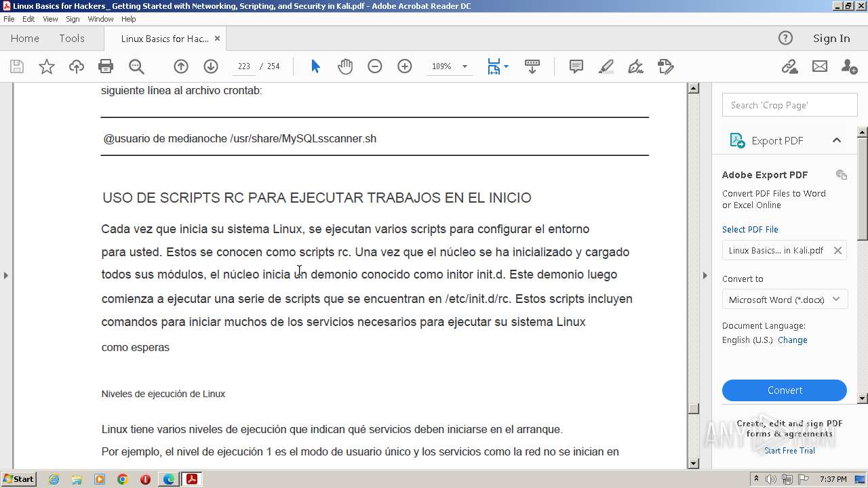Expand hidden system tray icons
This screenshot has width=868, height=488.
coord(756,479)
